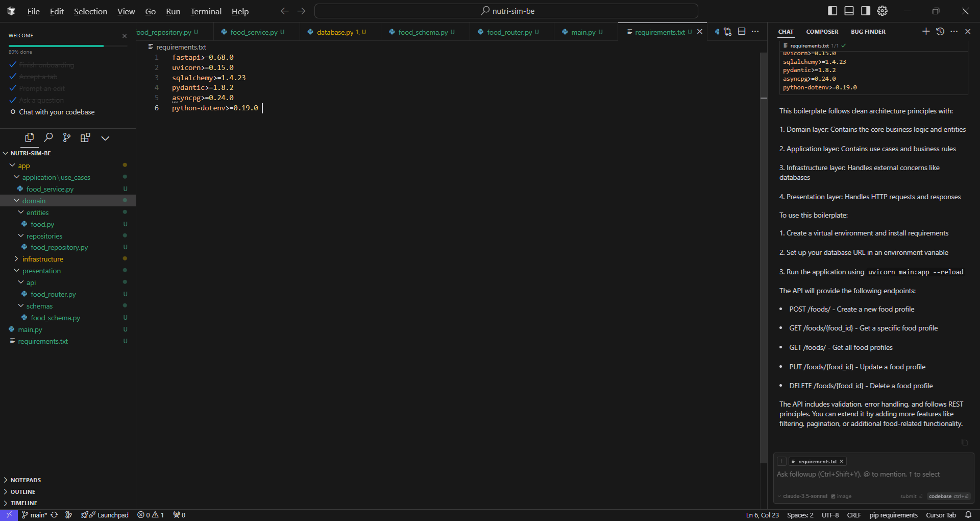Image resolution: width=980 pixels, height=521 pixels.
Task: Click the Prompt an edit checked step
Action: pyautogui.click(x=42, y=88)
